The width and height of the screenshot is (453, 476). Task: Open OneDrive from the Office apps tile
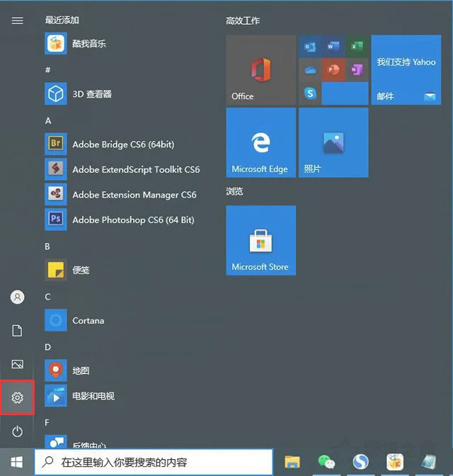point(310,70)
